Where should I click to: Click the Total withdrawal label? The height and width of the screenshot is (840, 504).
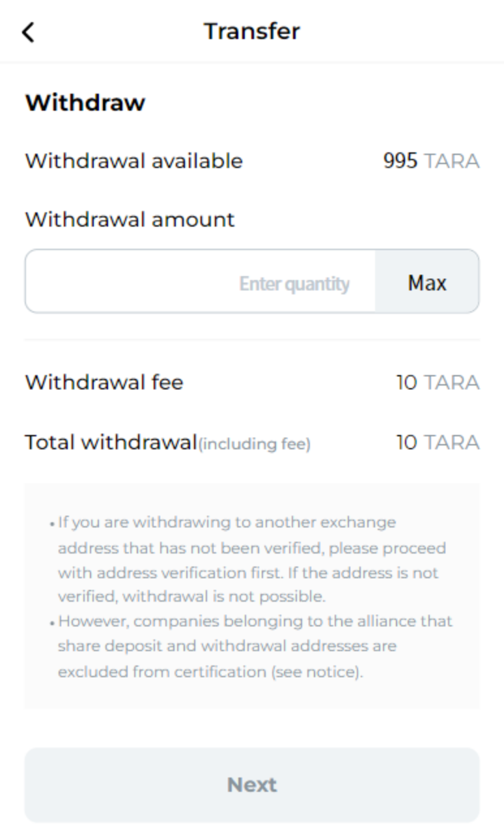click(111, 443)
